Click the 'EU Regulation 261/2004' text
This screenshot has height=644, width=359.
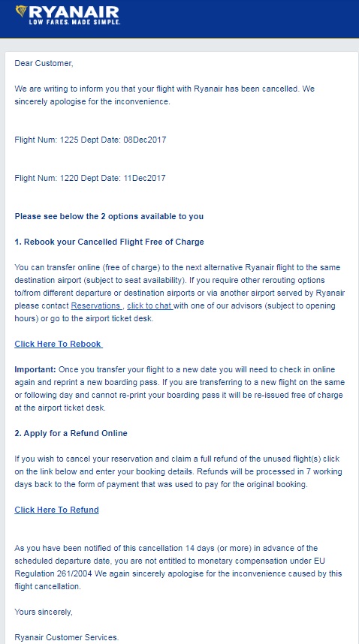coord(53,573)
